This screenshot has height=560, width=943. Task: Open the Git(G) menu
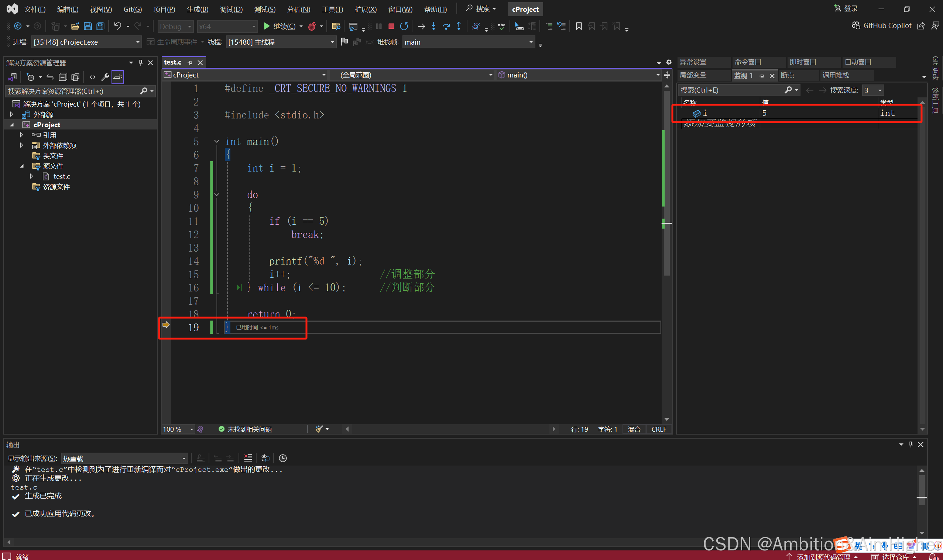pyautogui.click(x=133, y=9)
